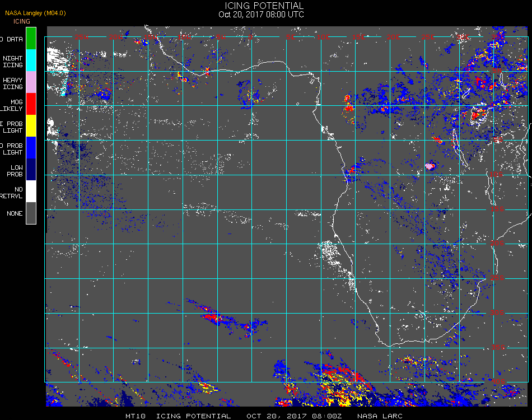The width and height of the screenshot is (532, 420).
Task: Click the 35S latitude label
Action: coord(498,347)
